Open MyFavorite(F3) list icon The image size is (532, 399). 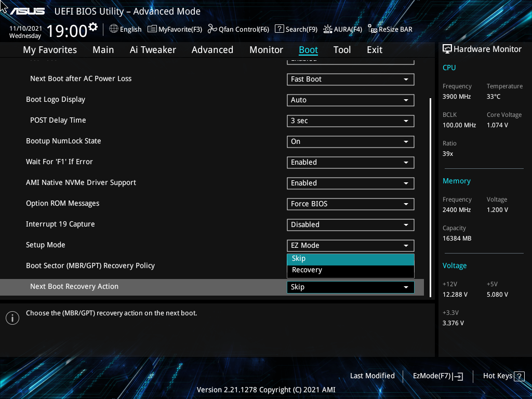152,29
